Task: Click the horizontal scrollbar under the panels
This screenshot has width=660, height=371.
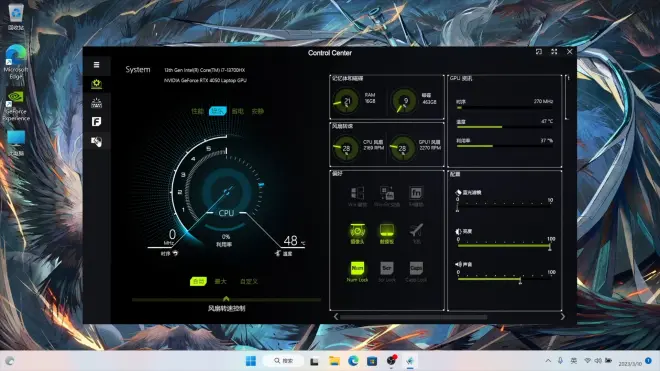Action: (x=413, y=317)
